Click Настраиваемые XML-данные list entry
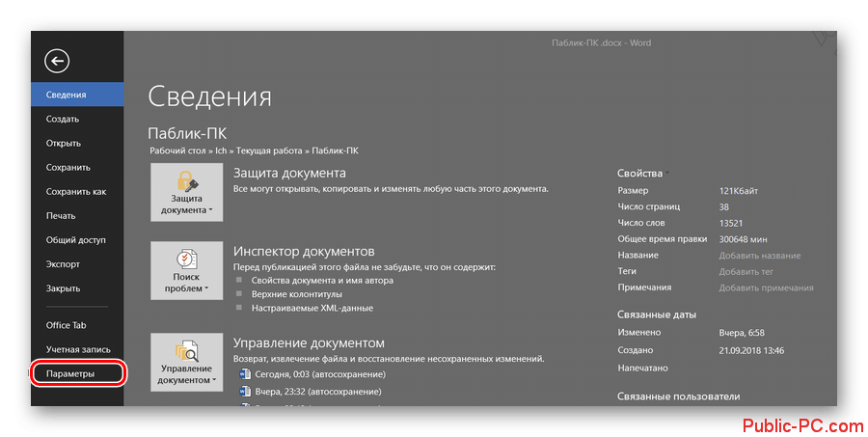Image resolution: width=868 pixels, height=437 pixels. point(312,308)
